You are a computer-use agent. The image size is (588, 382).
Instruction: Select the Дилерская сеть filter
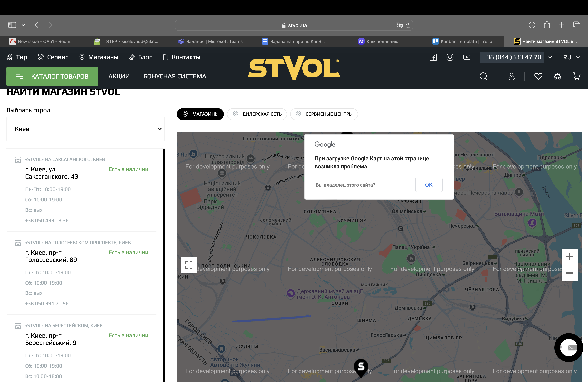click(257, 114)
